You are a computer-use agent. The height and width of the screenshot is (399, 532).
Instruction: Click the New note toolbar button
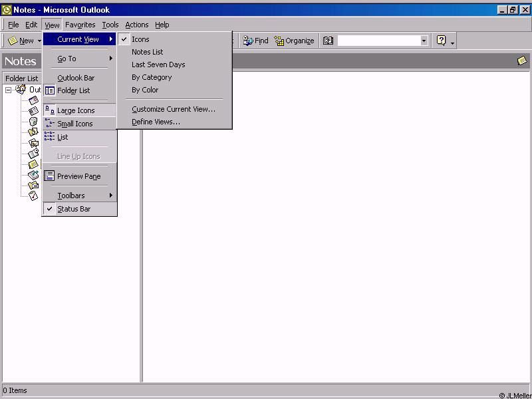point(21,41)
